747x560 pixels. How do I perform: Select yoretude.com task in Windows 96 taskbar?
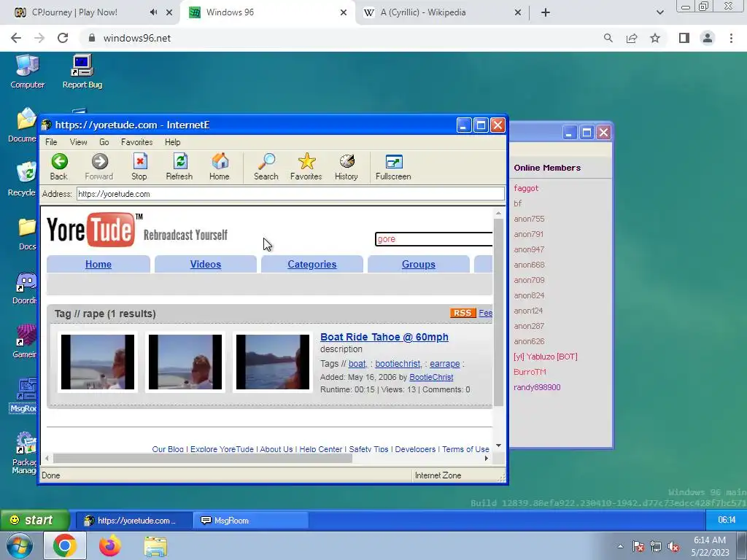click(x=134, y=521)
